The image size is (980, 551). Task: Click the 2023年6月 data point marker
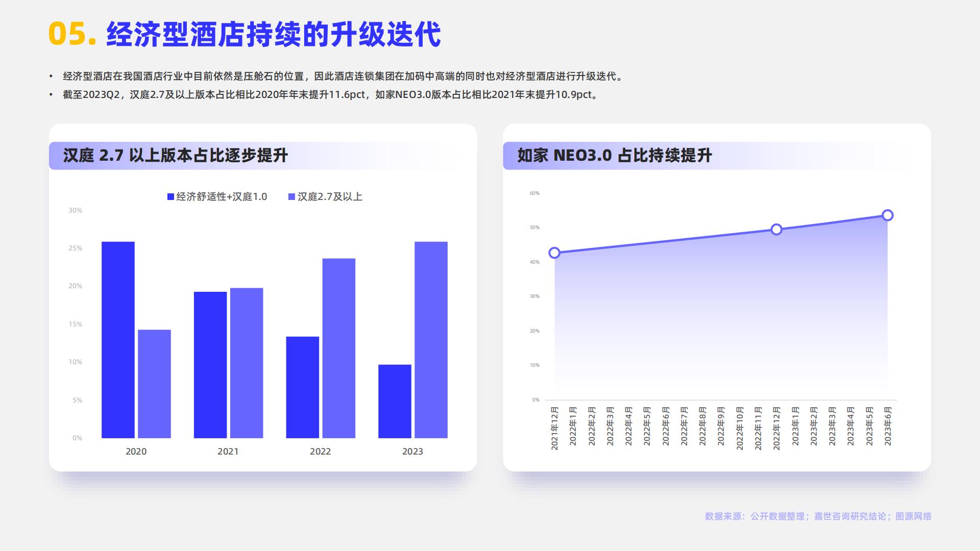click(888, 215)
